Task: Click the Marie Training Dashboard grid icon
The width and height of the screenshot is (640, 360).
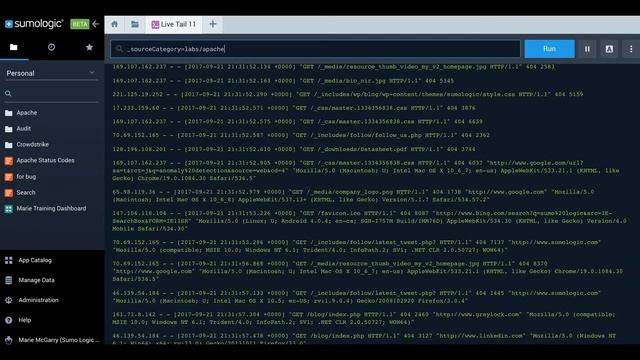Action: [9, 209]
